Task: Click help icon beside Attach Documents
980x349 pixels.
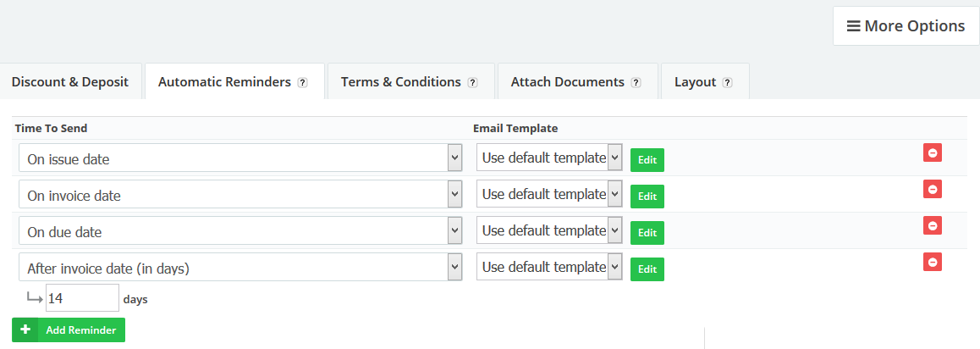Action: (636, 83)
